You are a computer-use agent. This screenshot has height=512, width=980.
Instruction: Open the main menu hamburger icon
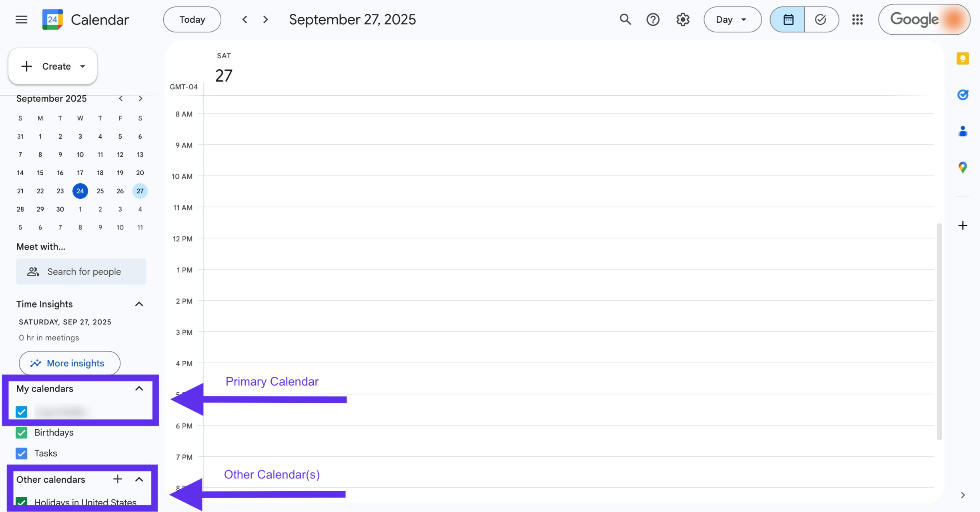pyautogui.click(x=21, y=20)
